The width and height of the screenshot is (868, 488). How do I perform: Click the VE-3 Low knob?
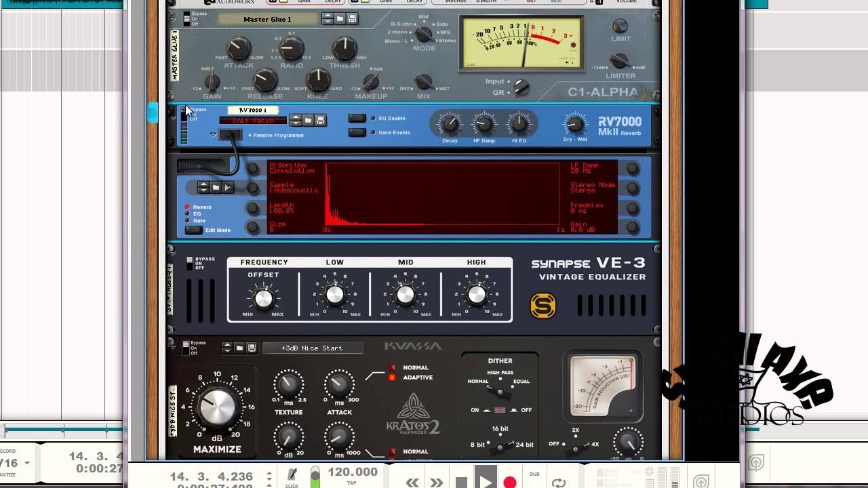point(334,295)
